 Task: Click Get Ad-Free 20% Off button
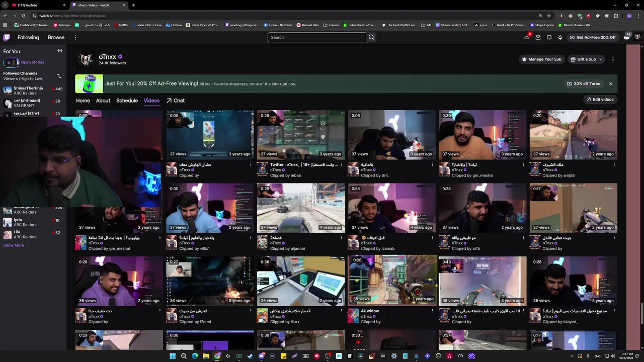point(593,37)
